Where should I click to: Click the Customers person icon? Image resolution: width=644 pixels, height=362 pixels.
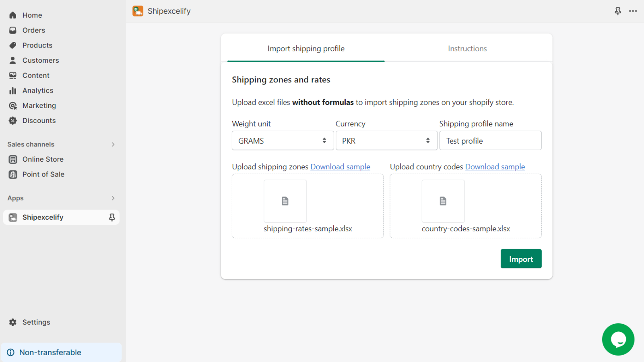tap(13, 60)
